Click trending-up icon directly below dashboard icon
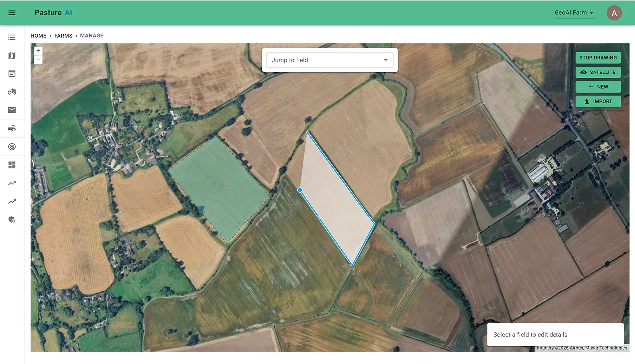Image resolution: width=635 pixels, height=364 pixels. tap(12, 183)
